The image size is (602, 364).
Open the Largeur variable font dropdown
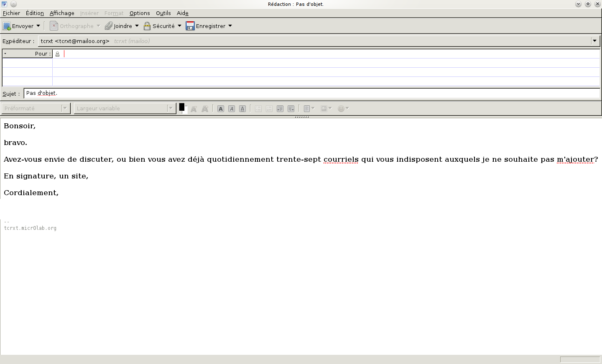point(124,109)
